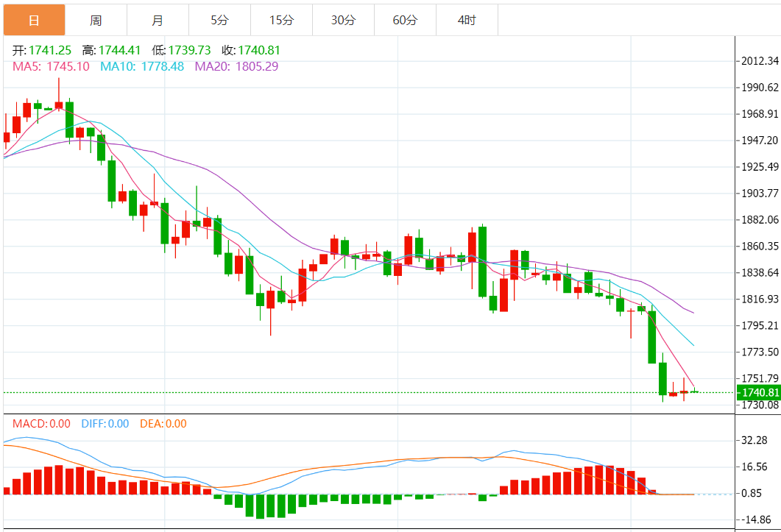Click the 1947.20 price axis label
Screen dimensions: 781x532
pos(760,140)
